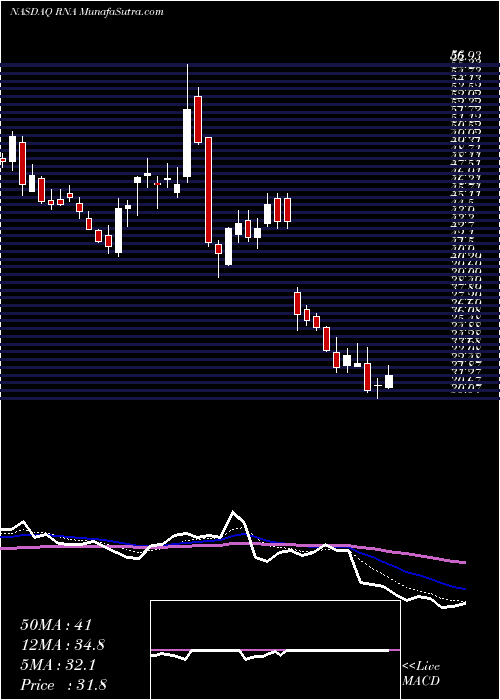Image resolution: width=500 pixels, height=700 pixels.
Task: Click the NASDAQ RNA MunafaSutra.com title text
Action: pyautogui.click(x=87, y=12)
